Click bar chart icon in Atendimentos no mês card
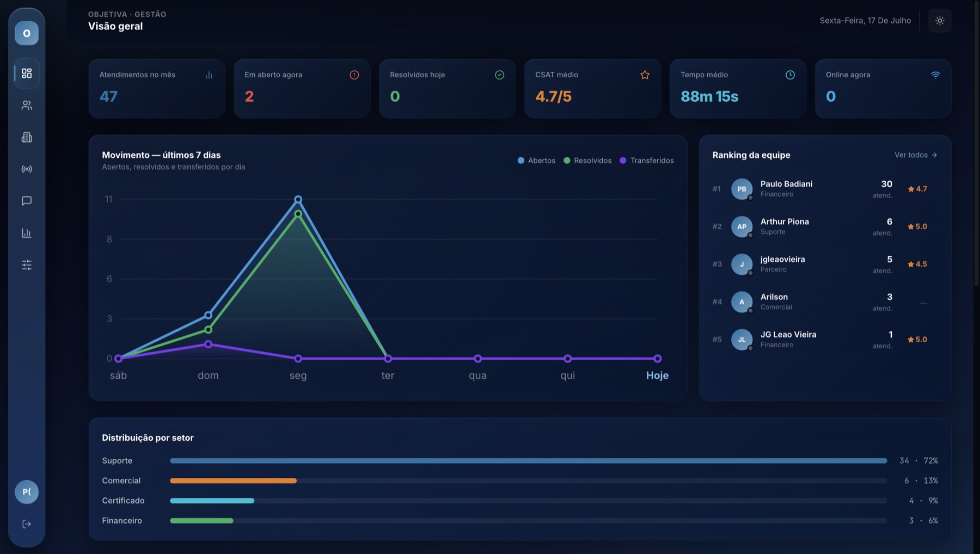The height and width of the screenshot is (554, 980). pyautogui.click(x=209, y=75)
